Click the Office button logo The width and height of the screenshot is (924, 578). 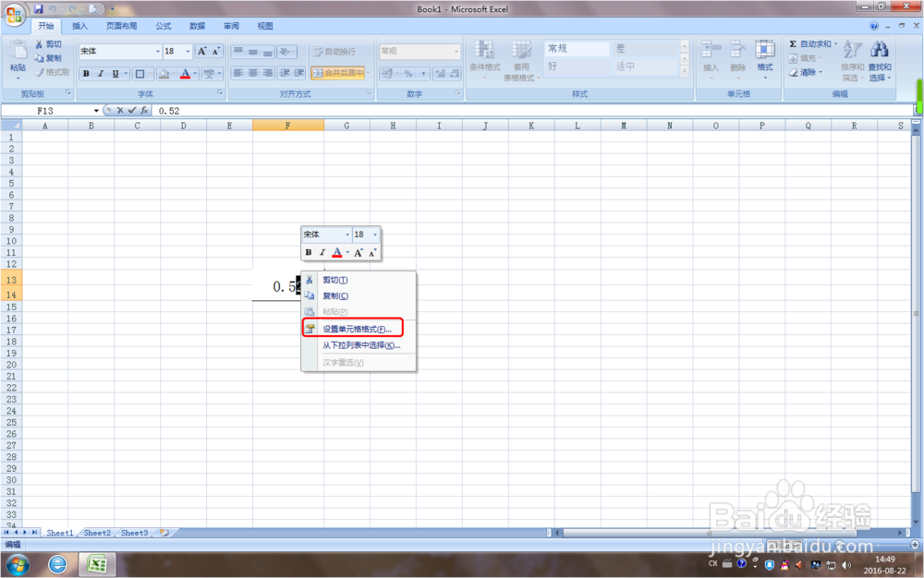point(14,14)
